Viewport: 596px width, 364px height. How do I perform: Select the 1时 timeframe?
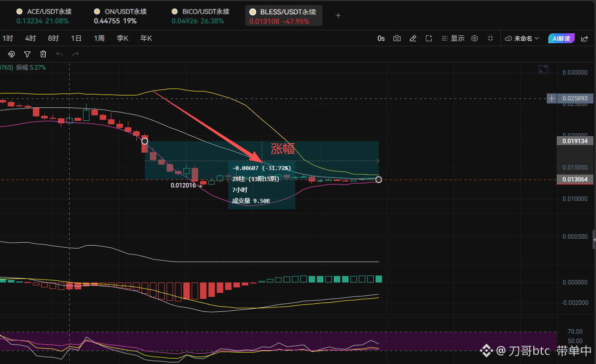tap(7, 38)
